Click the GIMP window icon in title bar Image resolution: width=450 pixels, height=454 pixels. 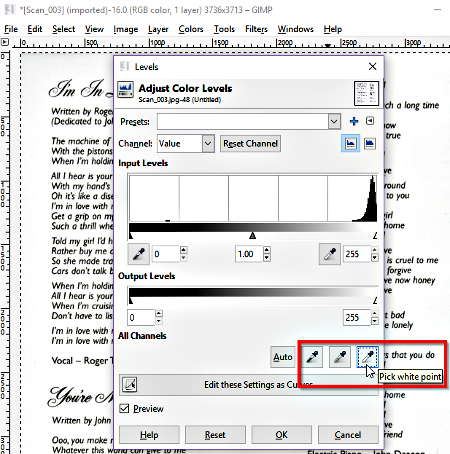coord(10,10)
